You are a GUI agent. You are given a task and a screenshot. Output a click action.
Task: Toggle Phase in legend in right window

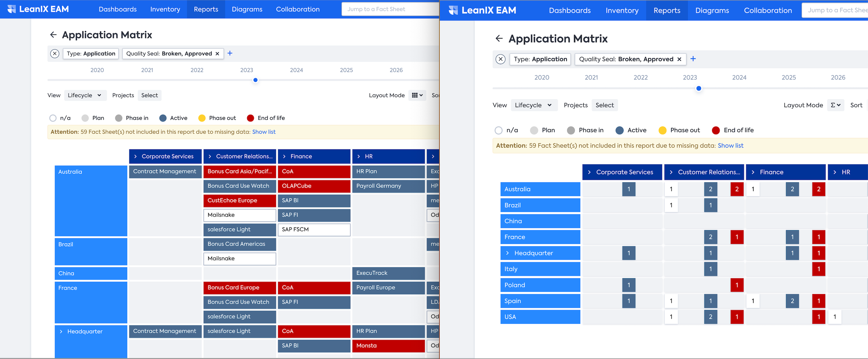point(585,131)
